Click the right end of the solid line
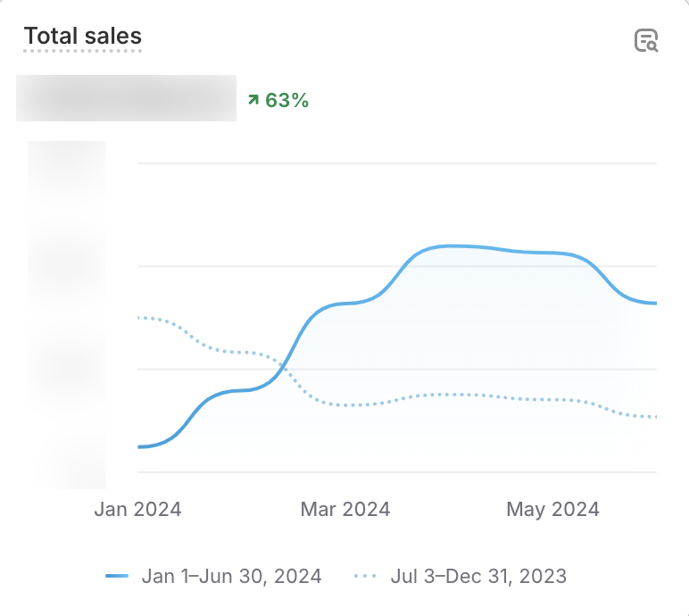The image size is (689, 616). pos(655,304)
